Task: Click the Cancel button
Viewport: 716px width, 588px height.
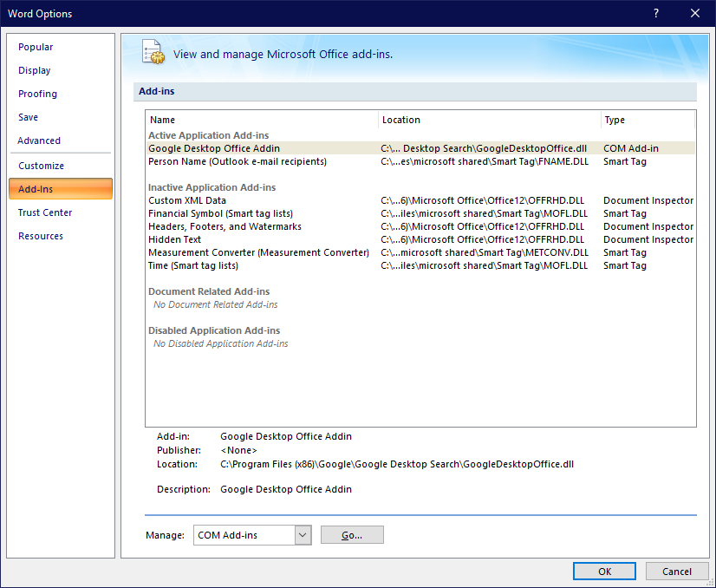Action: pos(677,572)
